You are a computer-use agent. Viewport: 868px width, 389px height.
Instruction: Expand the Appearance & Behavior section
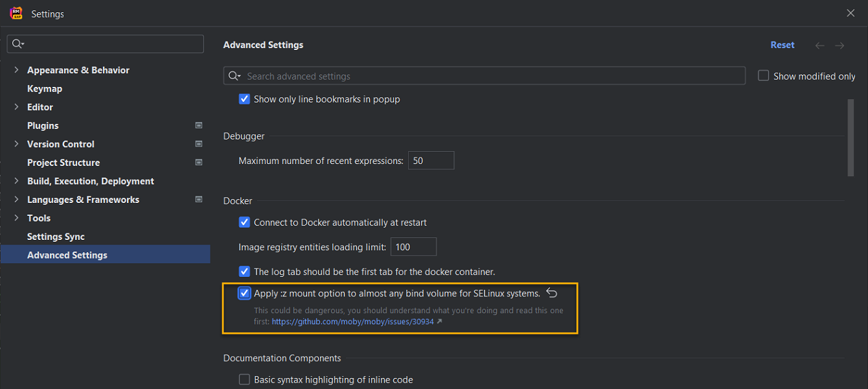16,70
